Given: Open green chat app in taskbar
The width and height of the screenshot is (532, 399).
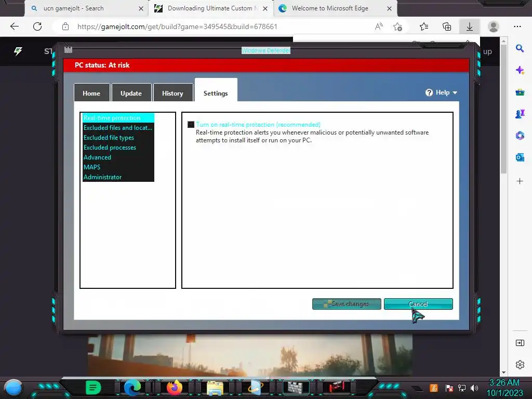Looking at the screenshot, I should (x=94, y=388).
